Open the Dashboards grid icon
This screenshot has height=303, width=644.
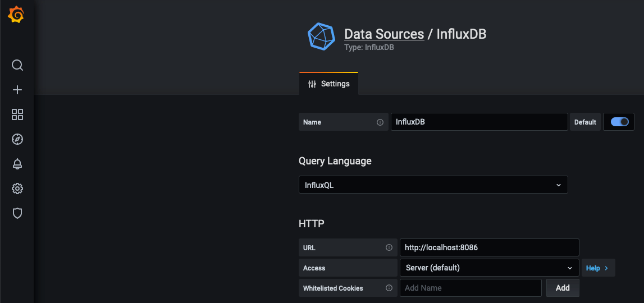point(17,114)
